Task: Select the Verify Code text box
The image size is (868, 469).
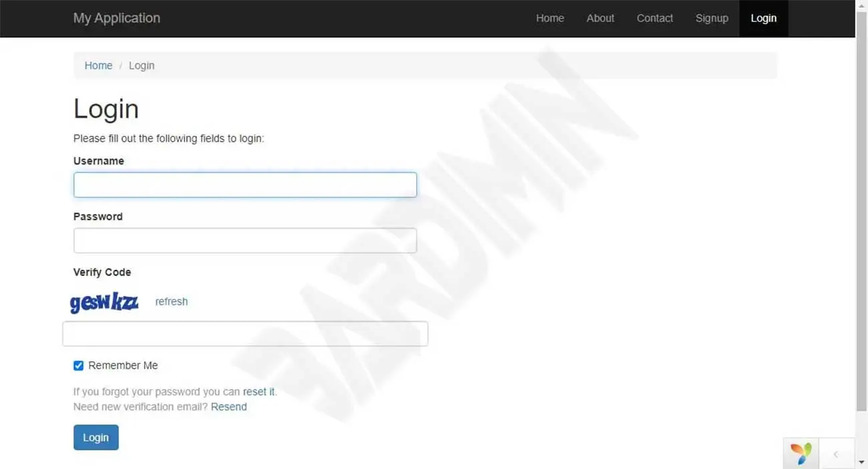Action: pyautogui.click(x=245, y=334)
